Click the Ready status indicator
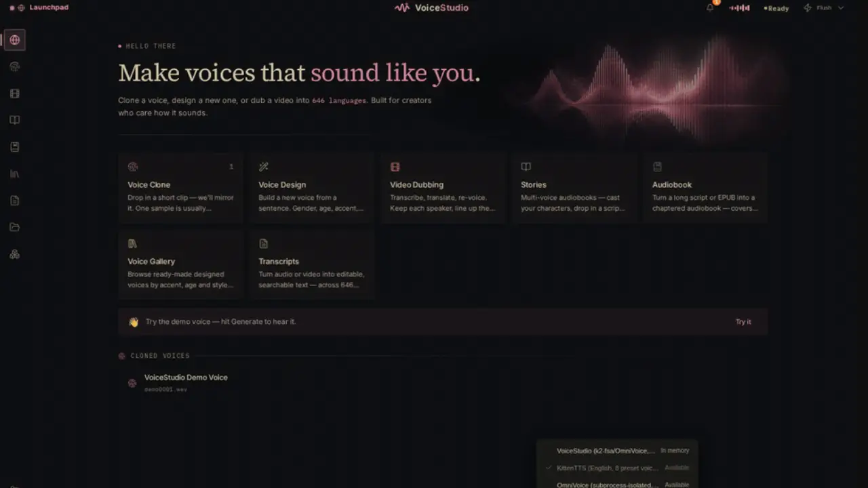The height and width of the screenshot is (488, 868). (776, 8)
